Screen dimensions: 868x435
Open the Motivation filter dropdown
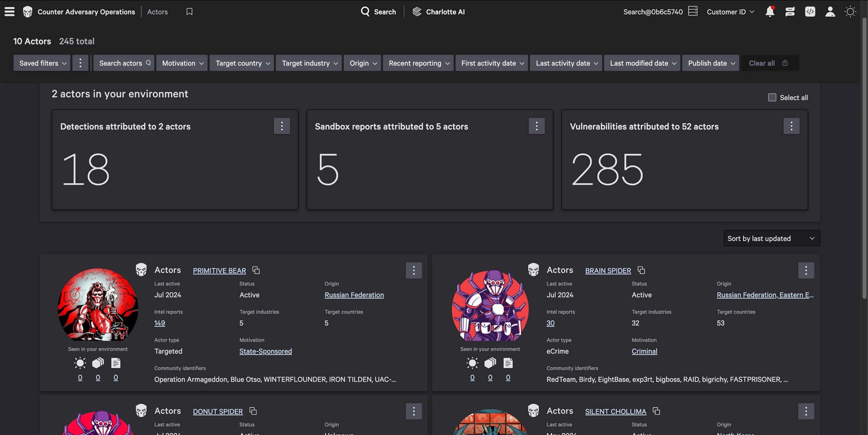(x=182, y=63)
